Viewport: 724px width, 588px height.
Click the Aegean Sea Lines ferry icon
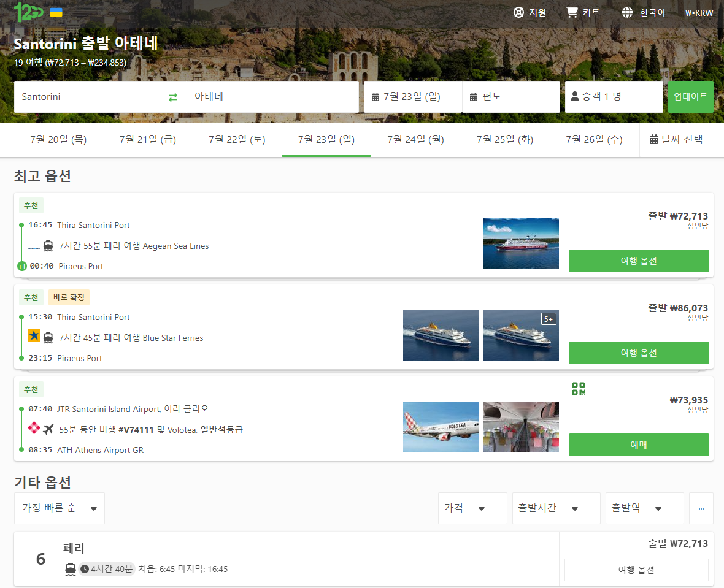48,246
